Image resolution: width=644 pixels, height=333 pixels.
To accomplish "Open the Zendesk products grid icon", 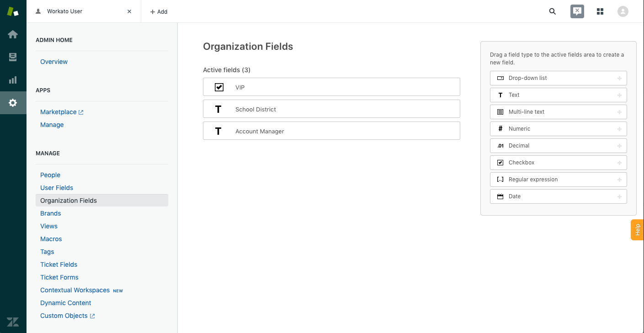I will (600, 11).
